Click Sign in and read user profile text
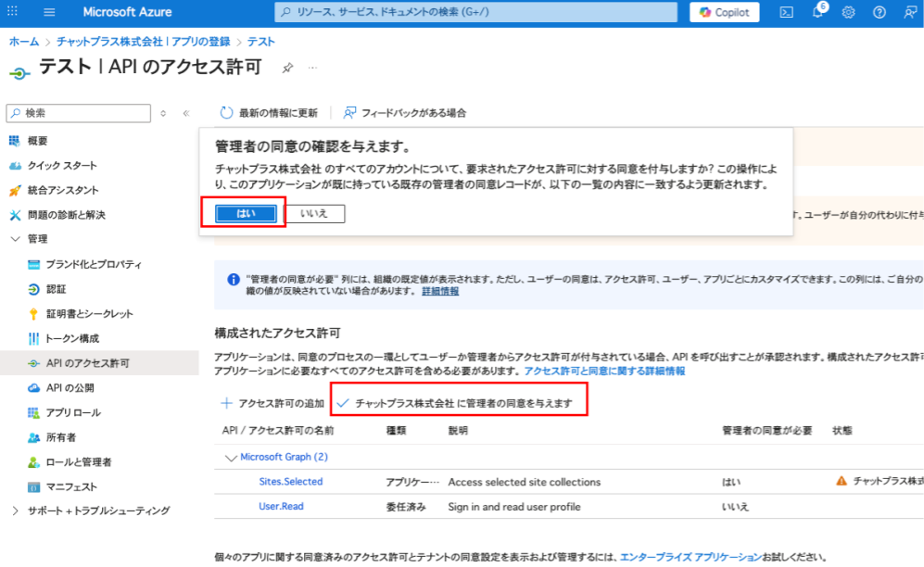This screenshot has height=567, width=924. tap(514, 507)
